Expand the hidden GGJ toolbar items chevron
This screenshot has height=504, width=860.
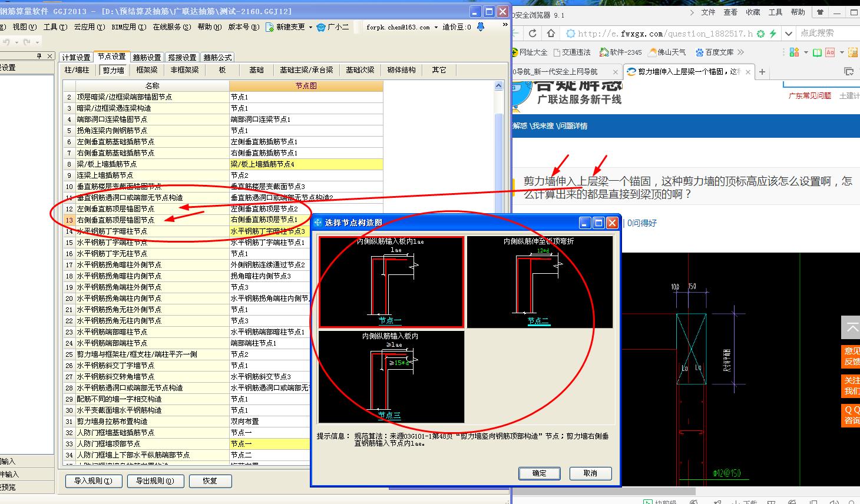pos(505,25)
